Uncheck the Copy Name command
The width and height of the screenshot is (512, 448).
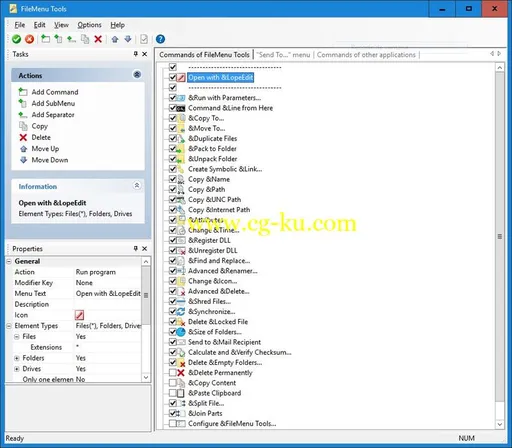(173, 179)
